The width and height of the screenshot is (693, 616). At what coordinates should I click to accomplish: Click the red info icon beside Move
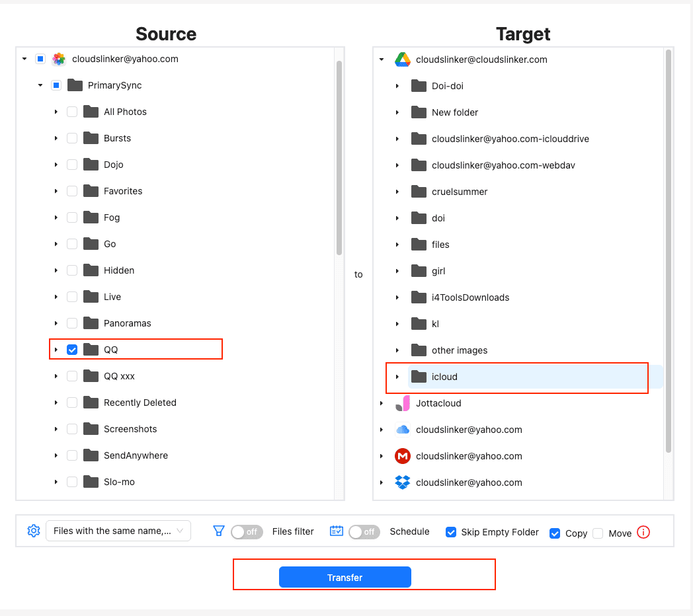(642, 532)
